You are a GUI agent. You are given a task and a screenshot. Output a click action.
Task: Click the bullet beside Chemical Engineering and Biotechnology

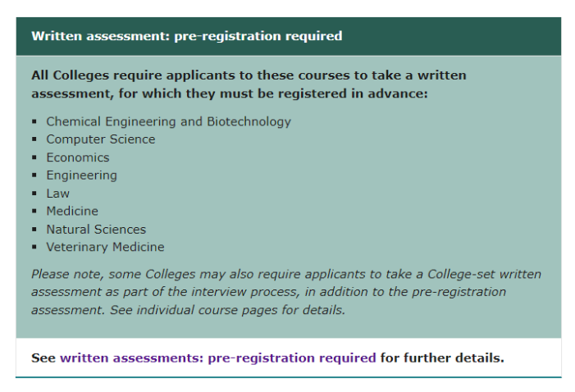click(x=34, y=122)
